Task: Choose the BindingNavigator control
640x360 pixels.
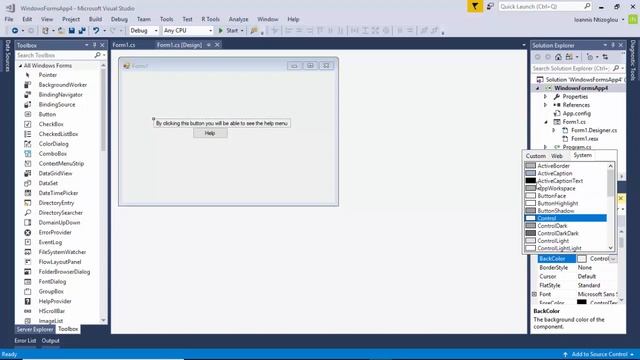Action: click(60, 95)
